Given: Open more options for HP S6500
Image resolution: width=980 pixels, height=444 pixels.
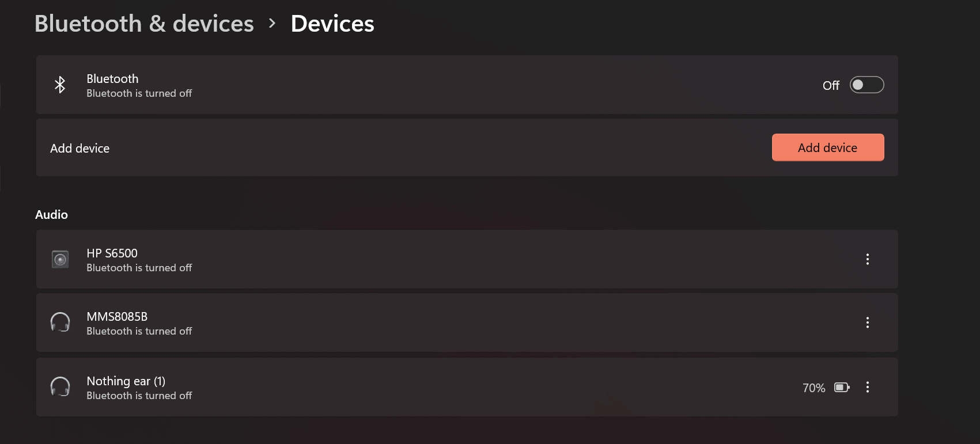Looking at the screenshot, I should [867, 259].
